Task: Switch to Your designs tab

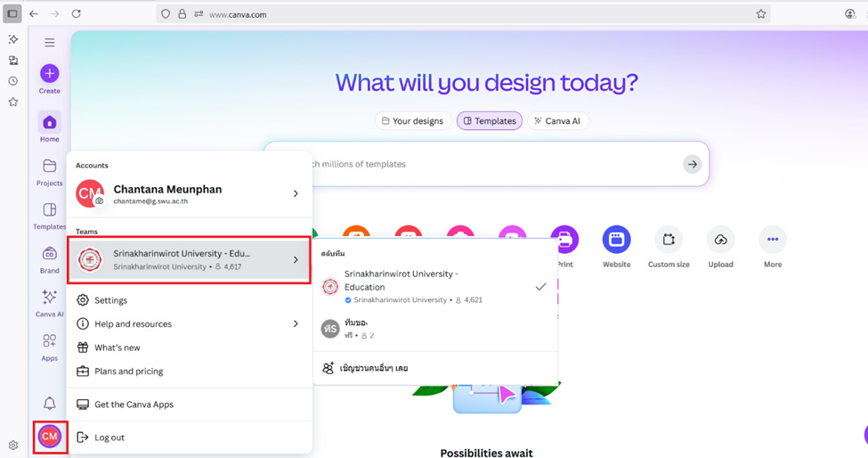Action: click(x=413, y=120)
